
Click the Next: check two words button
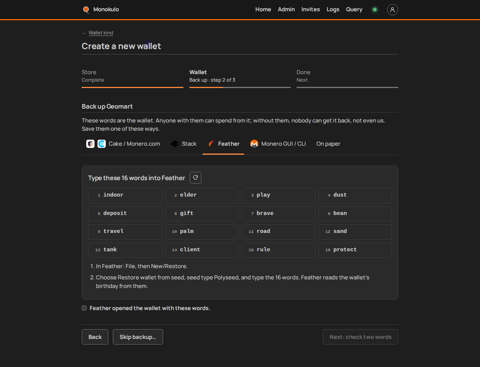coord(360,337)
